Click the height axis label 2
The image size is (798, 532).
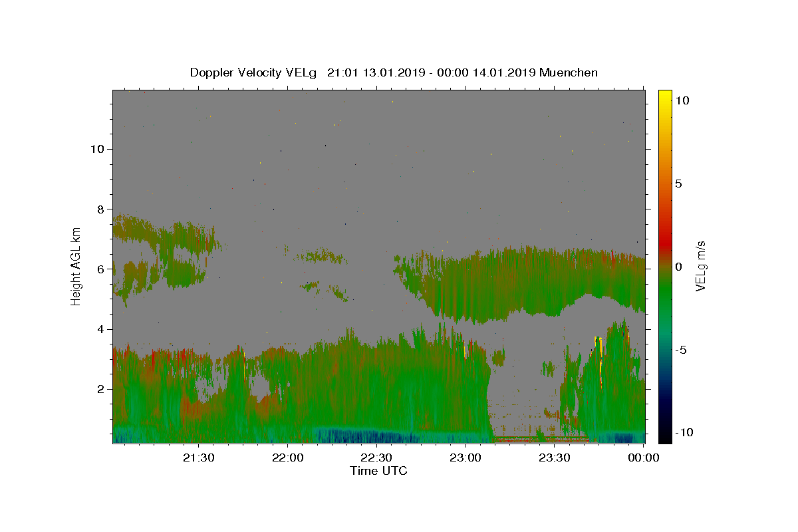click(102, 389)
